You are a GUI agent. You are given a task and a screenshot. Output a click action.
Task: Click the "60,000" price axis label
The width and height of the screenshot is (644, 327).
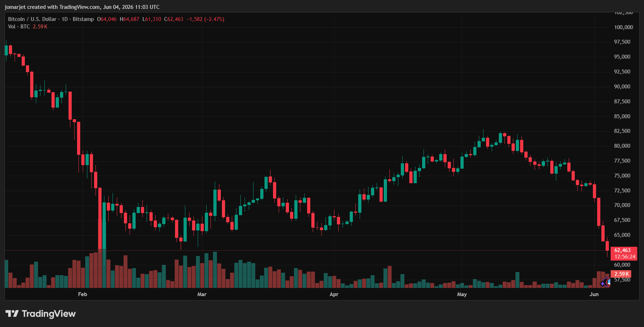(x=622, y=265)
